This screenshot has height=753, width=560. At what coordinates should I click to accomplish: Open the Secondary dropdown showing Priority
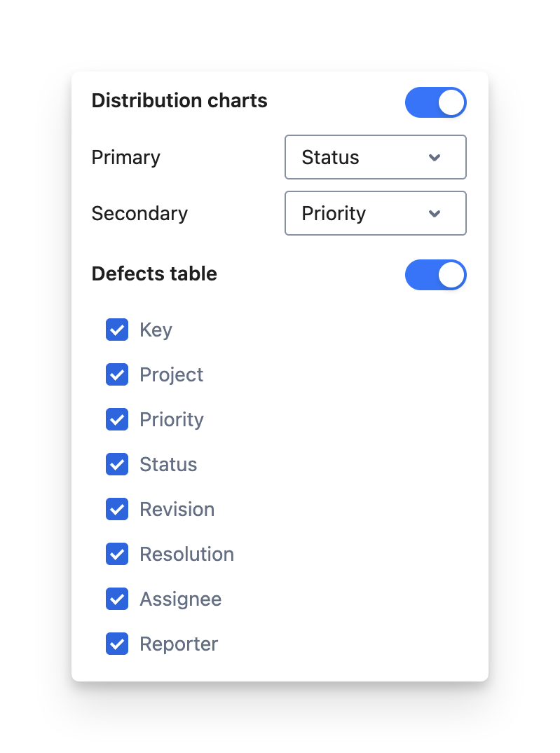pyautogui.click(x=375, y=213)
